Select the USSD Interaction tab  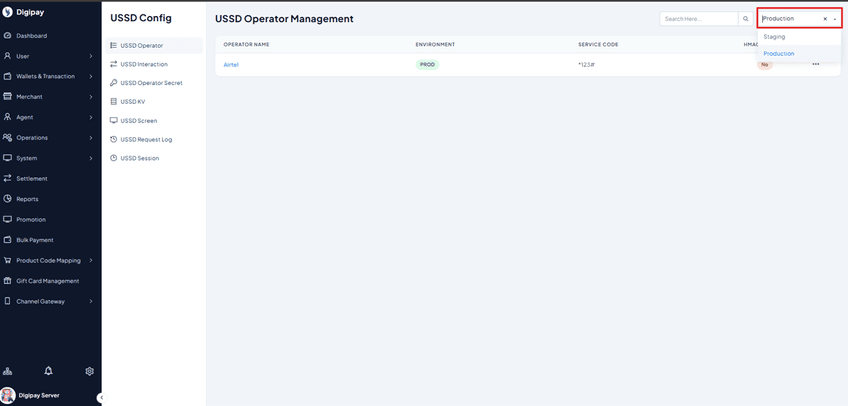154,64
